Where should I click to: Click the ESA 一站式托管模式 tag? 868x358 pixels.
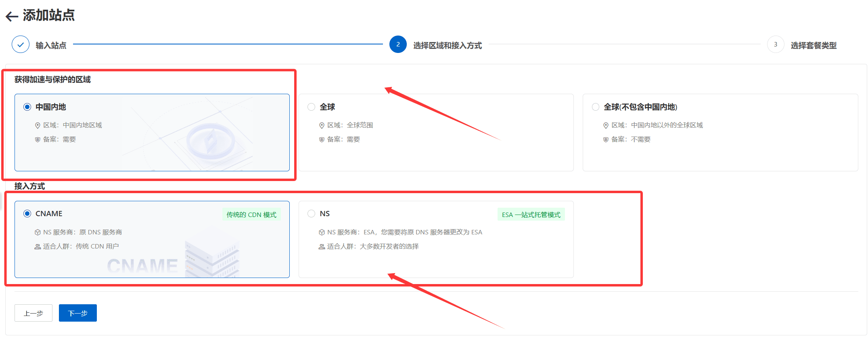[x=531, y=215]
